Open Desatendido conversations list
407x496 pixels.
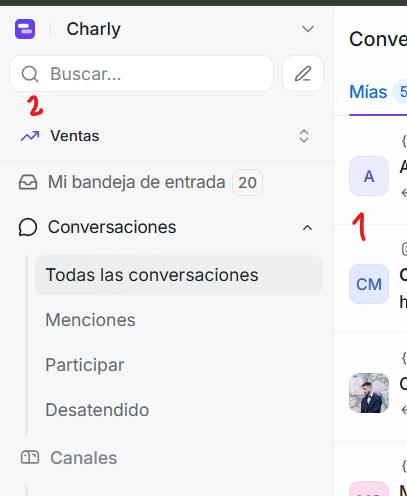[97, 410]
